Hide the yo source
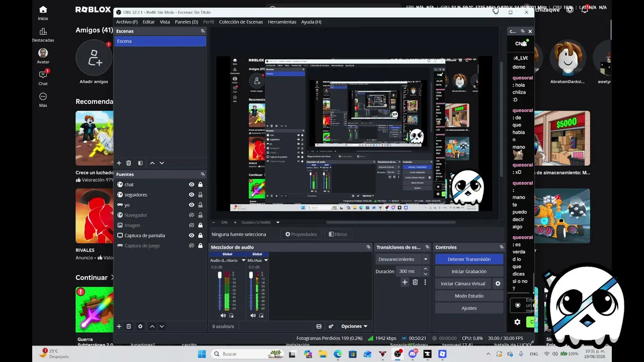This screenshot has width=644, height=362. [192, 205]
